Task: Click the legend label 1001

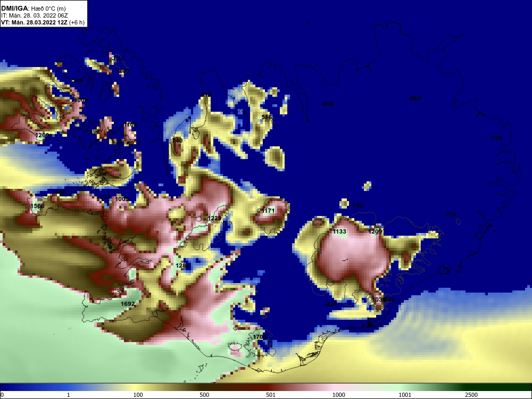Action: pos(405,395)
